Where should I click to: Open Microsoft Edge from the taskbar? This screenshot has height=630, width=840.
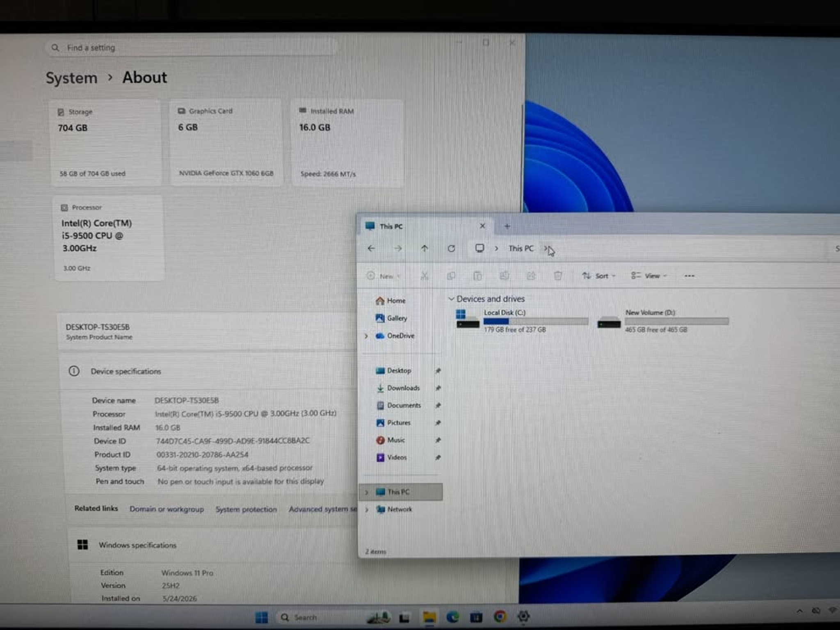coord(453,616)
